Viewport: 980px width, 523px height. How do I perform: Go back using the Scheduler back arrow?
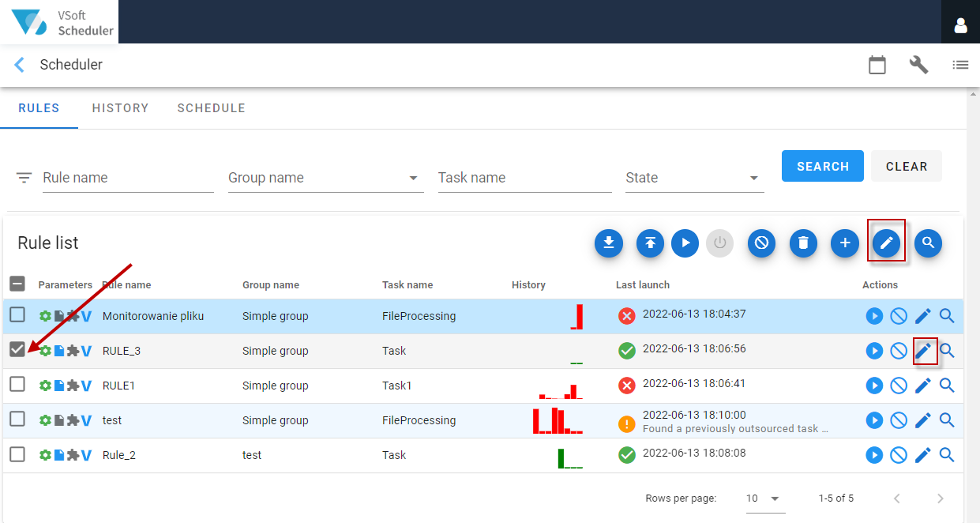(x=20, y=65)
